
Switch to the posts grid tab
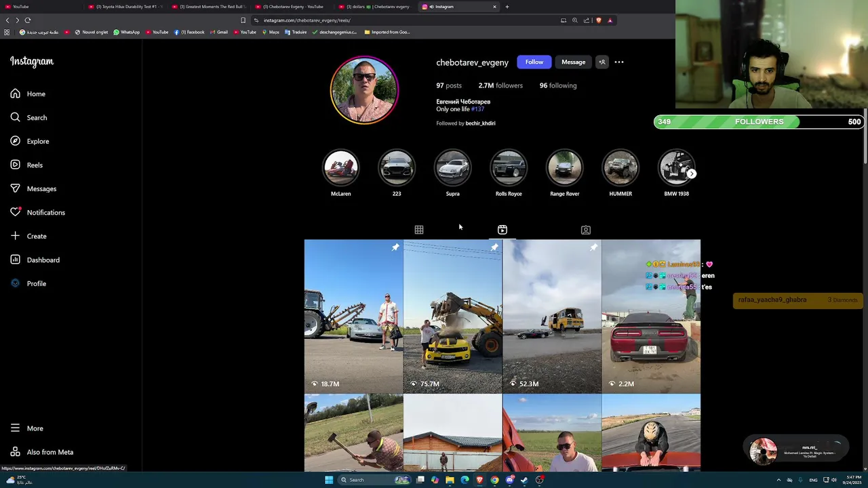(x=419, y=230)
